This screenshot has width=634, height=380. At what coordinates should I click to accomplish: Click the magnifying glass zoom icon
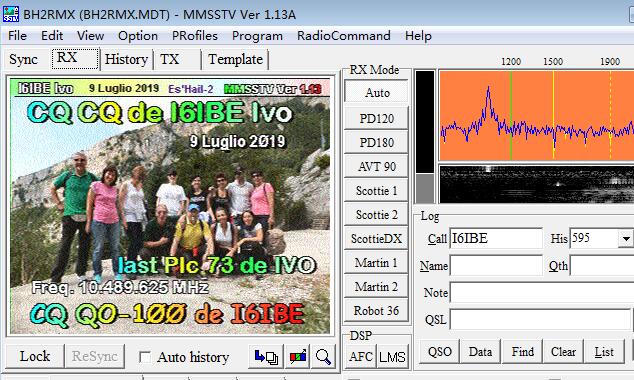point(323,357)
